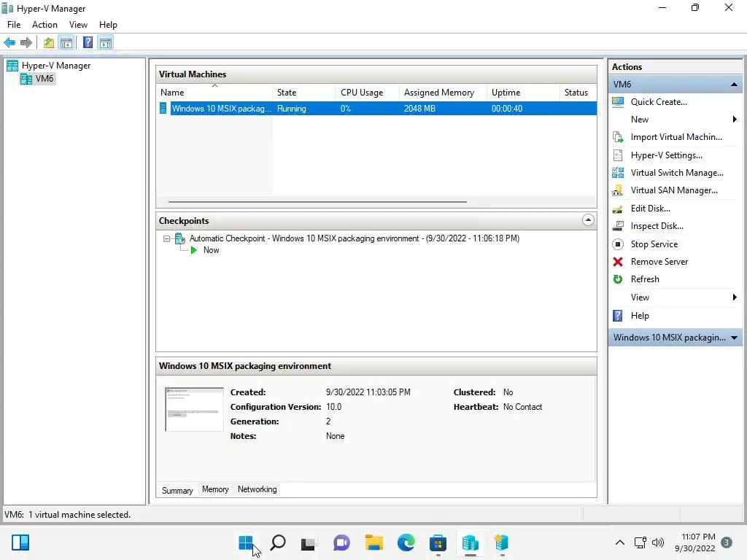Collapse the Automatic Checkpoint tree node
Screen dimensions: 747x560
[x=166, y=238]
